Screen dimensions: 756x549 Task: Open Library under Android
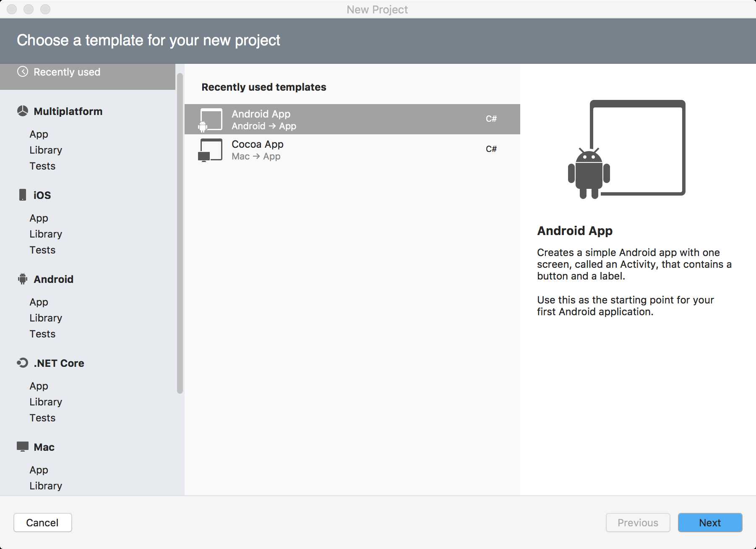tap(46, 318)
